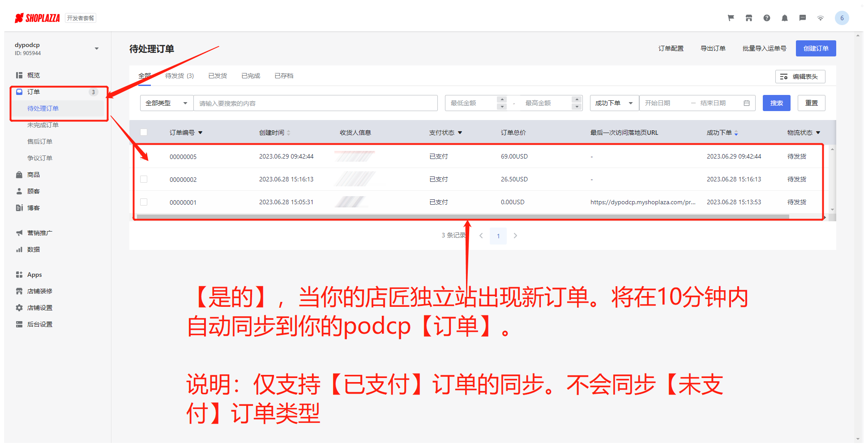The image size is (868, 447).
Task: Focus the 开始日期 date field
Action: (664, 103)
